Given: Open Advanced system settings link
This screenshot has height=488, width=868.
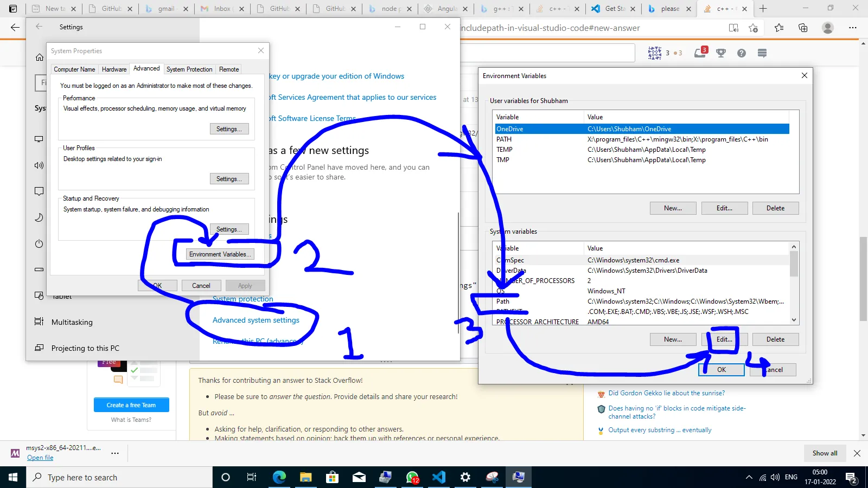Looking at the screenshot, I should pyautogui.click(x=256, y=320).
